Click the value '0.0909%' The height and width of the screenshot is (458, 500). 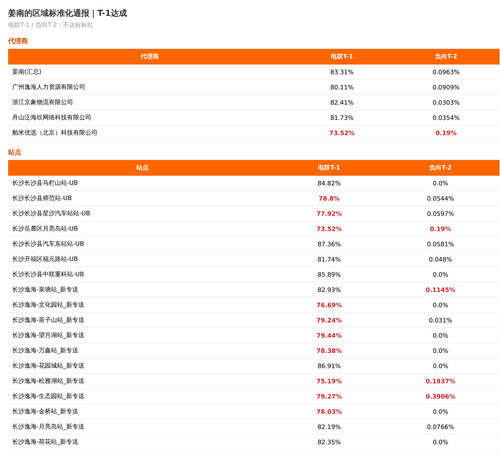446,87
